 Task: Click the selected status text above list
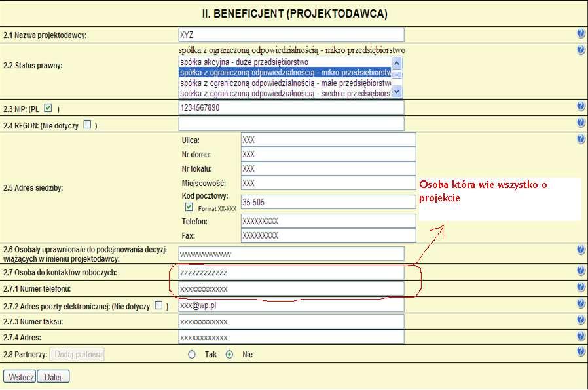[292, 50]
